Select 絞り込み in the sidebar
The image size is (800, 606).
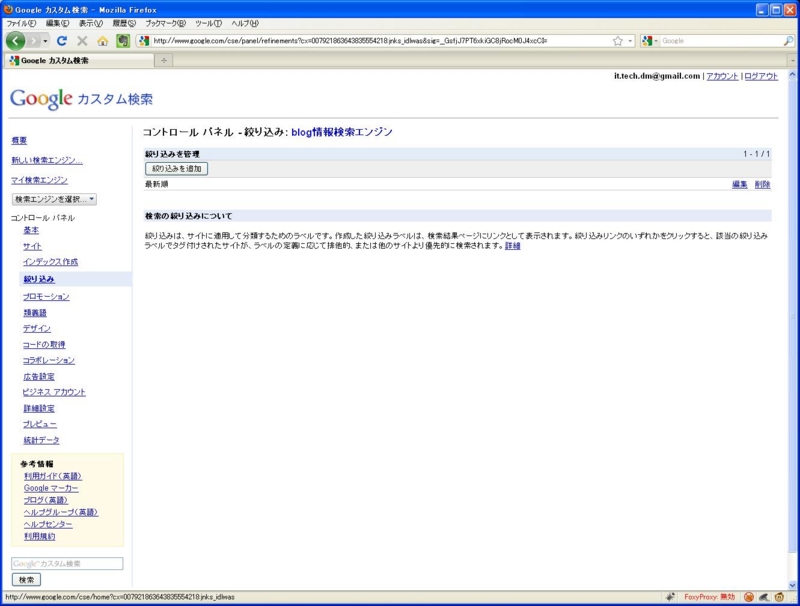click(x=39, y=279)
